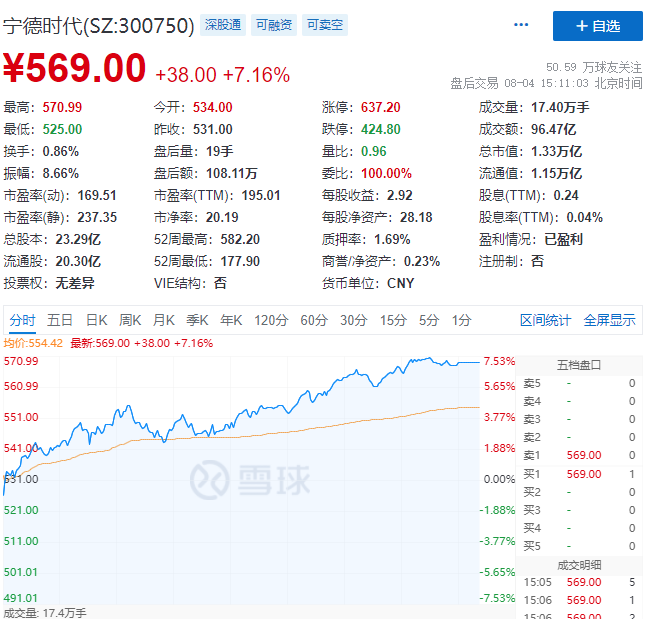Image resolution: width=656 pixels, height=619 pixels.
Task: Open the 季K chart tab
Action: tap(197, 320)
